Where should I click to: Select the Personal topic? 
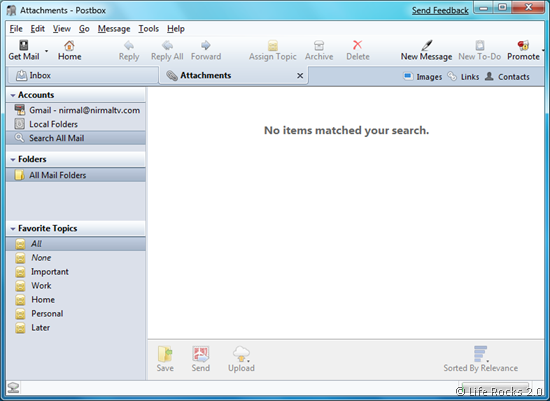point(76,314)
